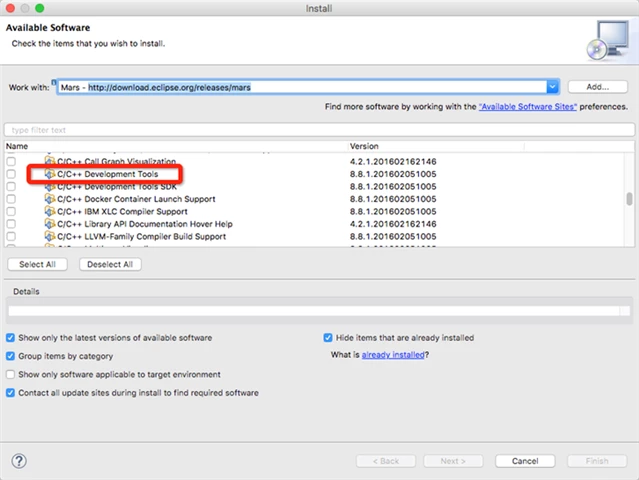Click version cell of C/C++ Development Tools row

pyautogui.click(x=393, y=174)
